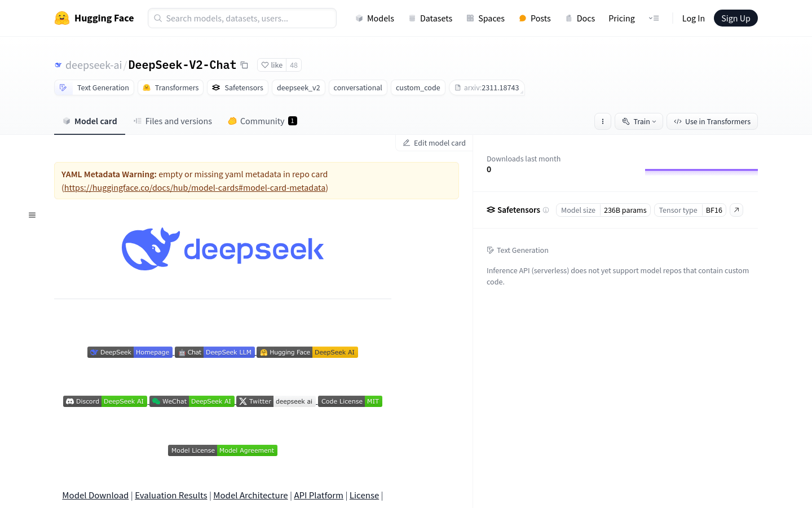Click the Edit model card button
This screenshot has width=812, height=508.
(434, 143)
